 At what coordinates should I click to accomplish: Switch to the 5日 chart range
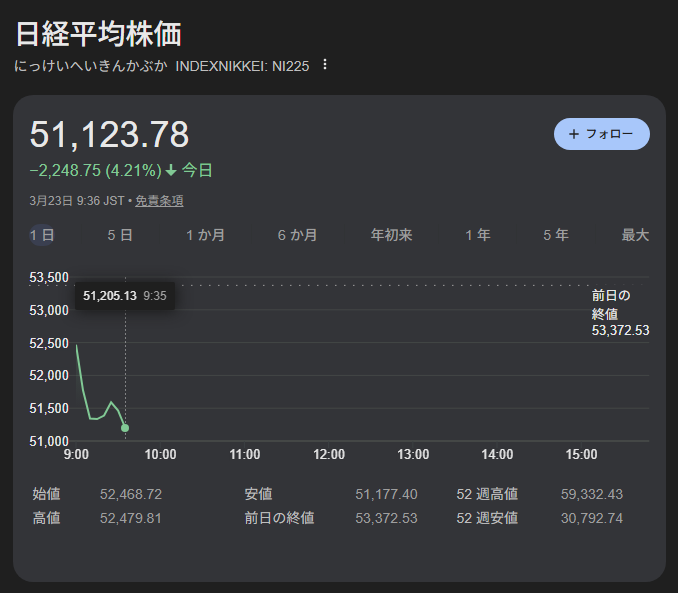coord(119,236)
